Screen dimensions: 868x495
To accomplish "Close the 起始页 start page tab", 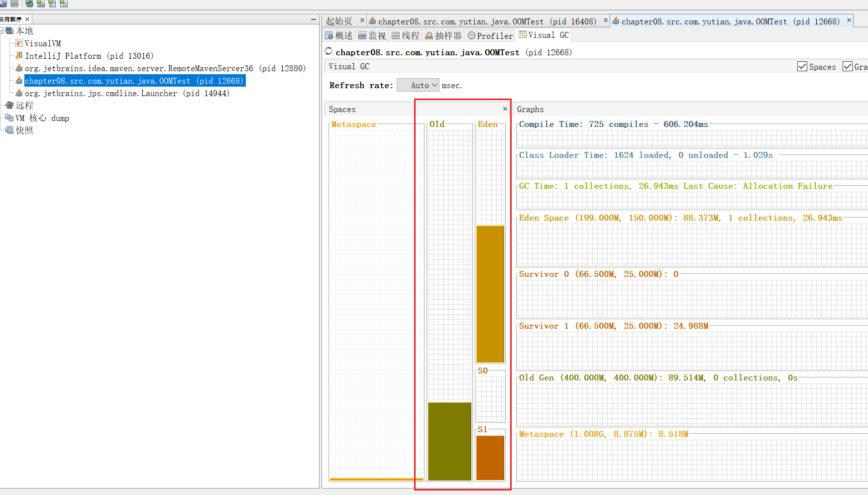I will [362, 20].
